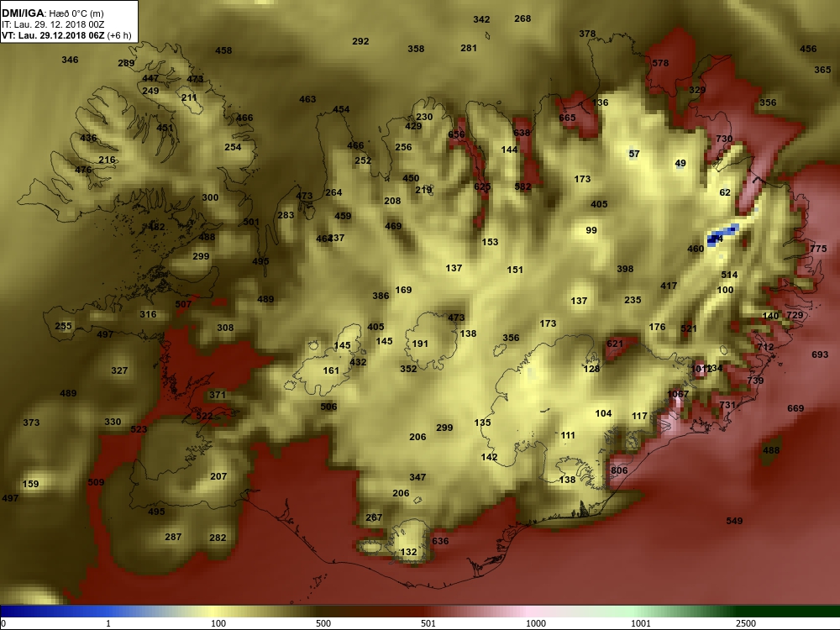Click the map value 806
The width and height of the screenshot is (840, 630).
[619, 470]
